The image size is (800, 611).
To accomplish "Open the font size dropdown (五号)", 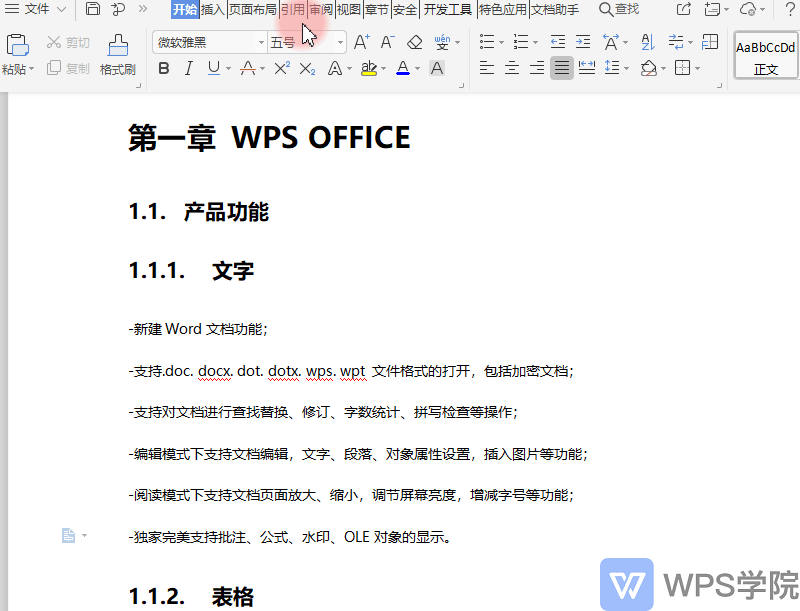I will 340,42.
